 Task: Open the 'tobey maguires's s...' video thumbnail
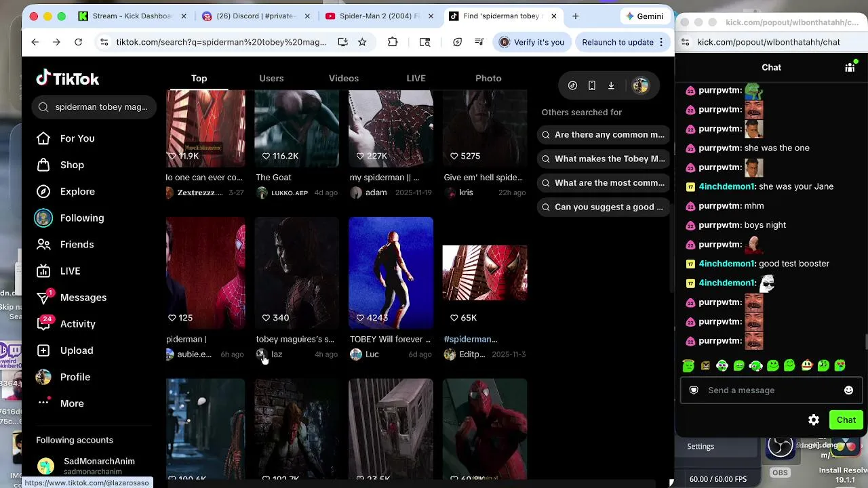(x=296, y=272)
